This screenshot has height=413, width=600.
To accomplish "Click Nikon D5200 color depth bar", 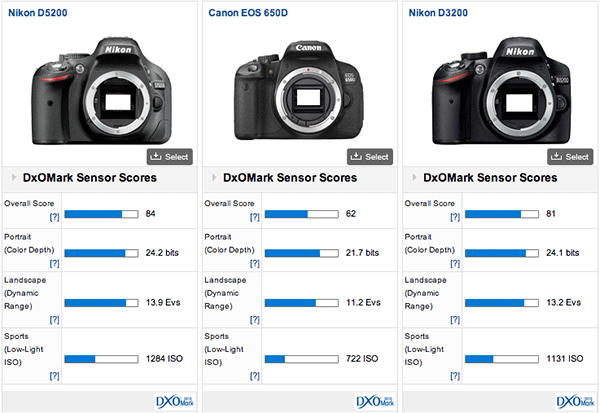I will click(101, 253).
